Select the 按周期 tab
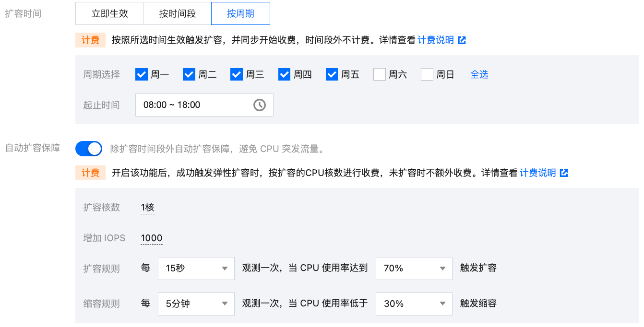Viewport: 644px width, 327px height. [240, 13]
